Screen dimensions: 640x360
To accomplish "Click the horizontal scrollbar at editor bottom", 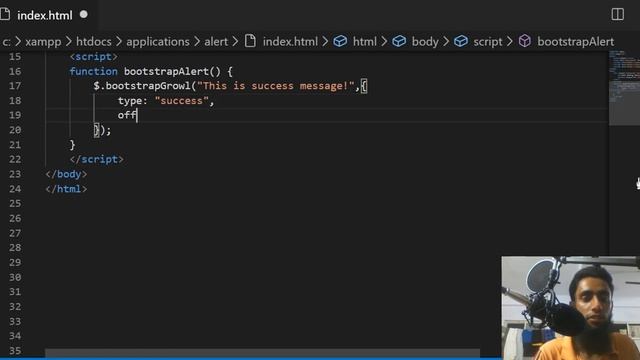I will (262, 353).
